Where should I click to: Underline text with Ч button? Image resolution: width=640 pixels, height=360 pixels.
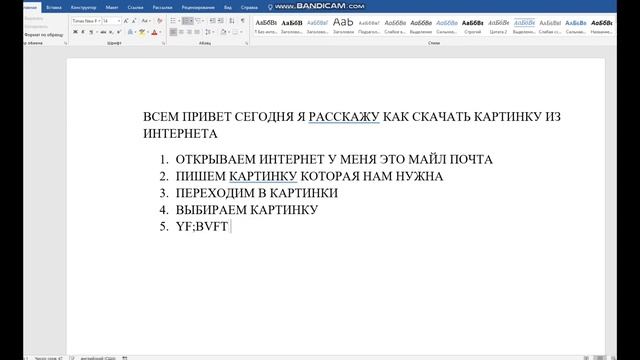pos(91,32)
